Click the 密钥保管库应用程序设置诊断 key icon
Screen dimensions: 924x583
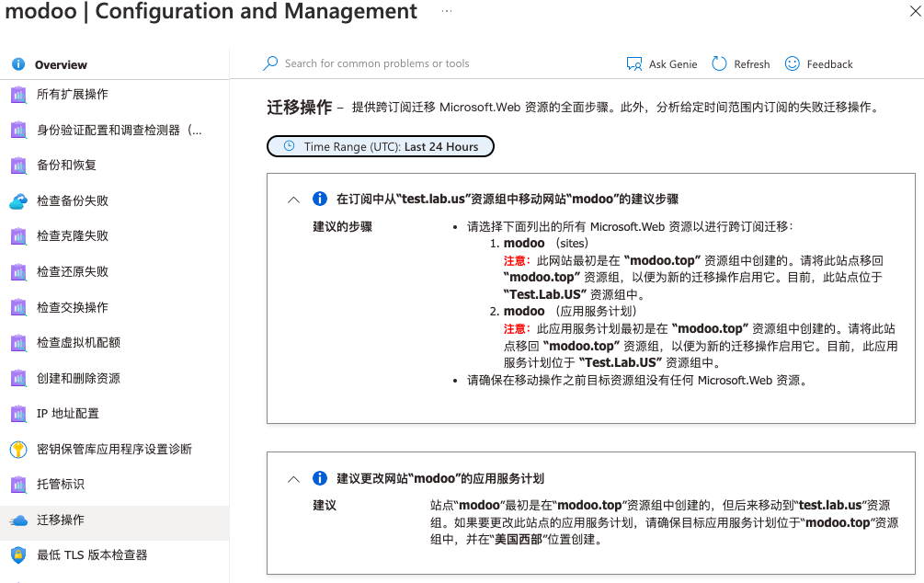(x=18, y=449)
